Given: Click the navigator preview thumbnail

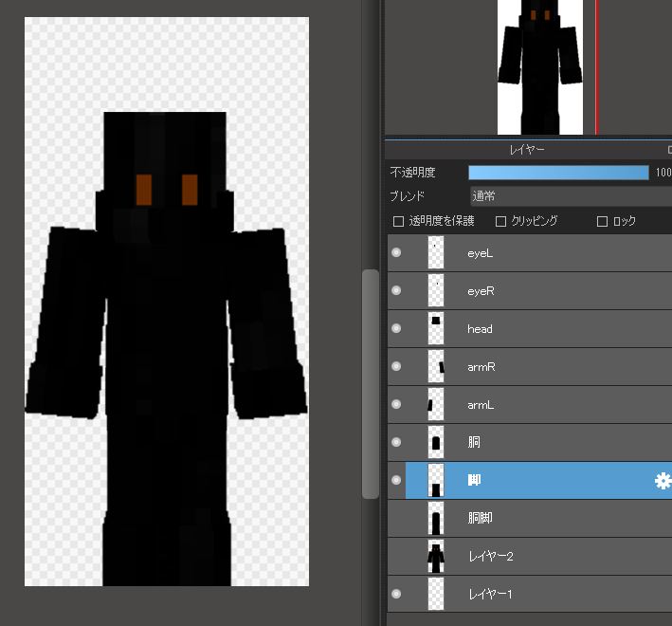Looking at the screenshot, I should pos(539,66).
